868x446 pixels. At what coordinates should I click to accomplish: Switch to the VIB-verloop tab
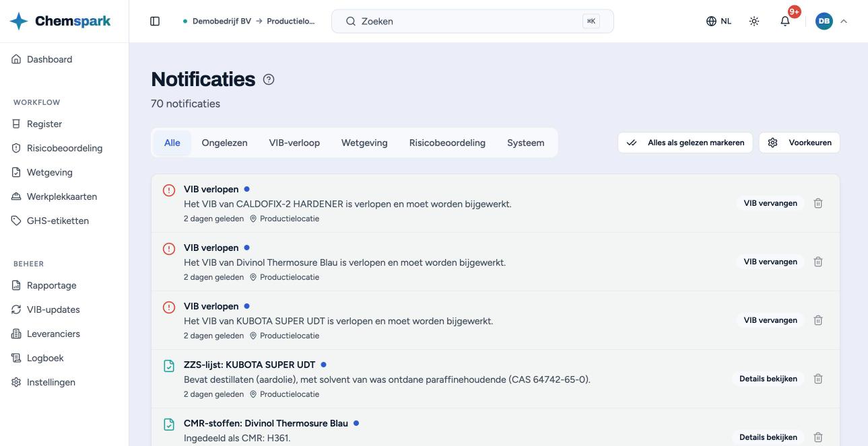pos(294,143)
